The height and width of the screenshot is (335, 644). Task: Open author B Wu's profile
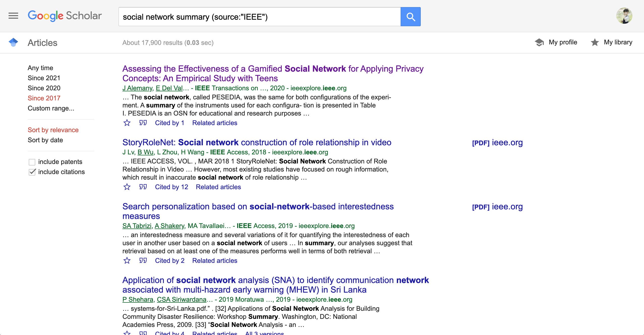pyautogui.click(x=146, y=152)
